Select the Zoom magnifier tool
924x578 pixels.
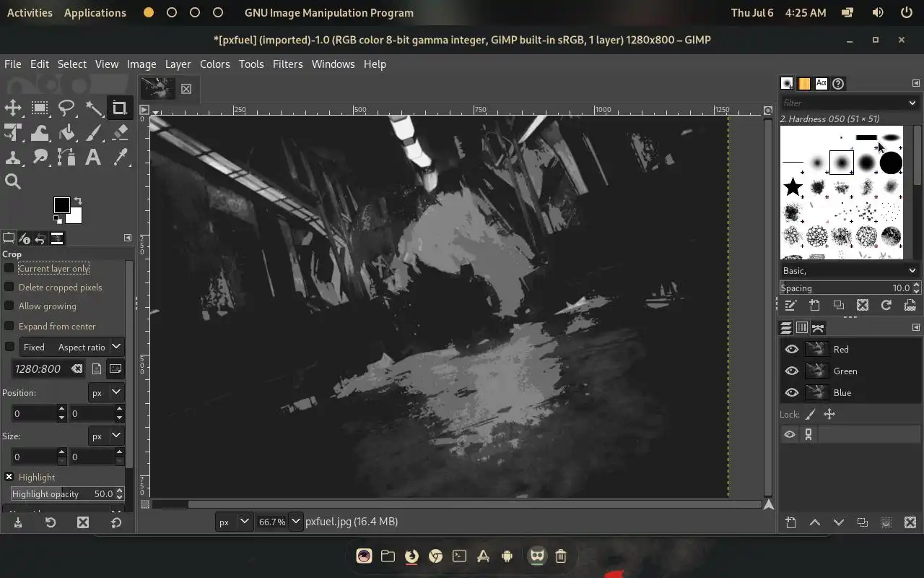click(13, 181)
